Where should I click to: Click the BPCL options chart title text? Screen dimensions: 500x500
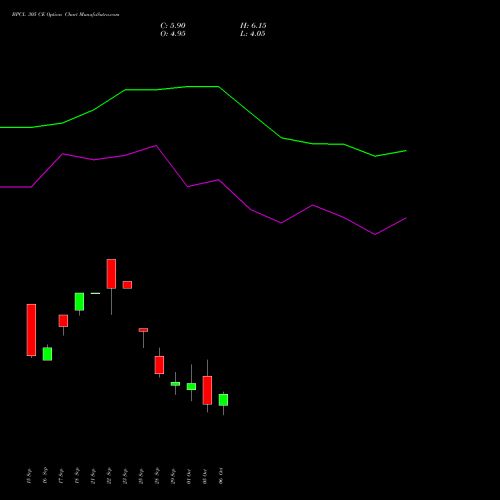(x=65, y=15)
